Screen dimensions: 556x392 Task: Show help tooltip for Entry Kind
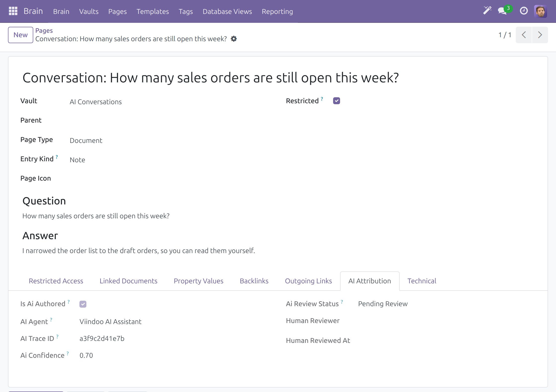(x=57, y=157)
